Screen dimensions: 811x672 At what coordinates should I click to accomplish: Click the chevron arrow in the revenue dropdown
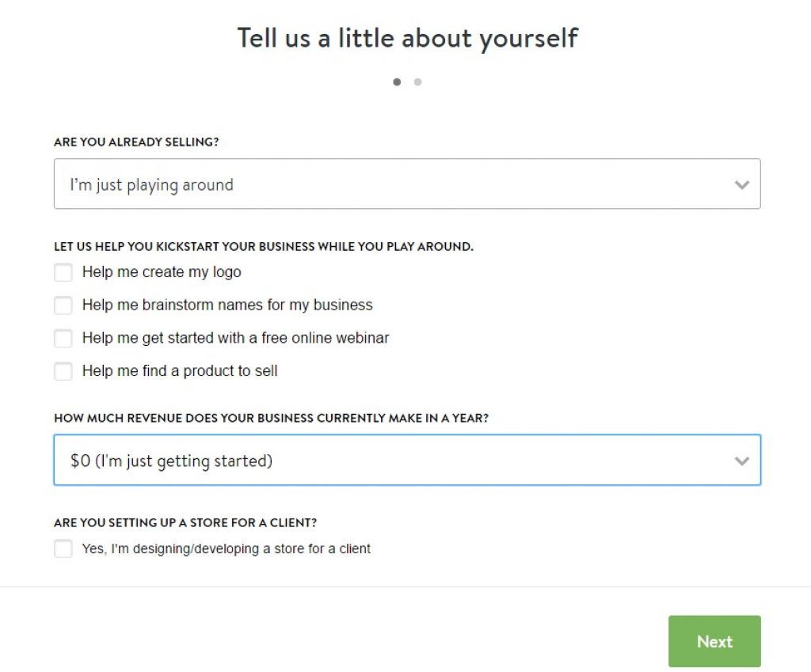click(741, 461)
